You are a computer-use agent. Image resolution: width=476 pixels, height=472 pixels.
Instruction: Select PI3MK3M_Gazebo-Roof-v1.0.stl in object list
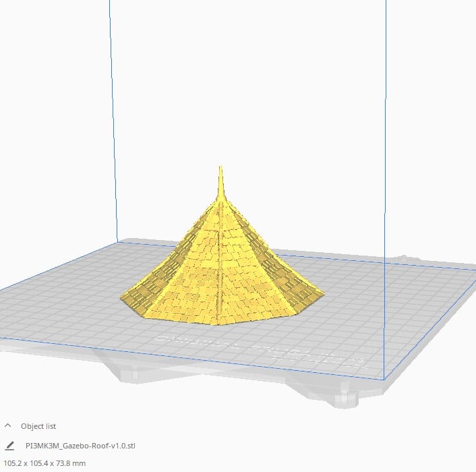point(74,446)
